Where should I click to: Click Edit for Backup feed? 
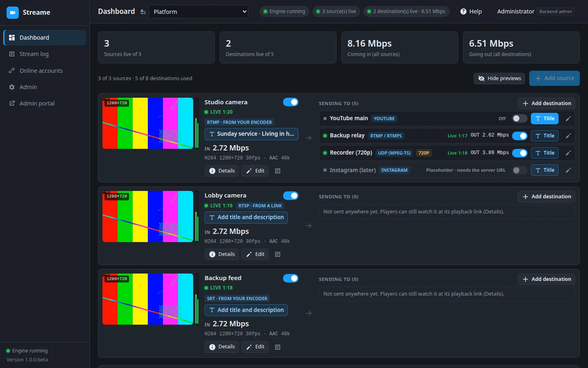click(x=255, y=347)
